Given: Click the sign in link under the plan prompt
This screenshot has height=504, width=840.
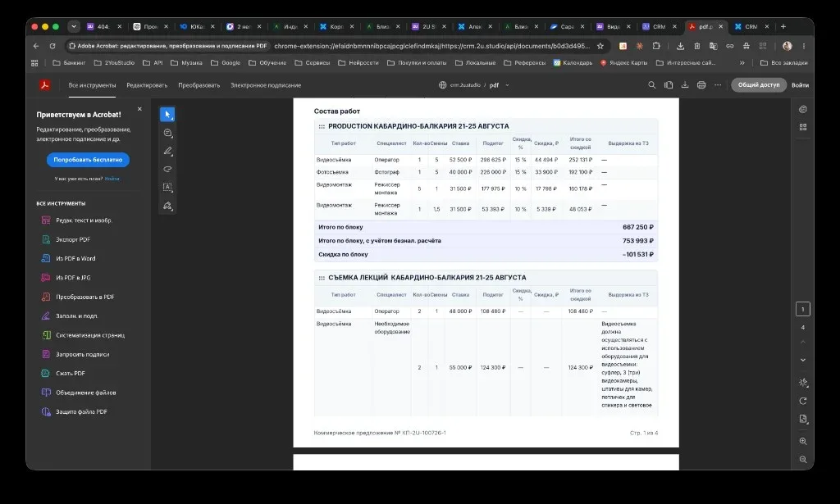Looking at the screenshot, I should pos(112,179).
